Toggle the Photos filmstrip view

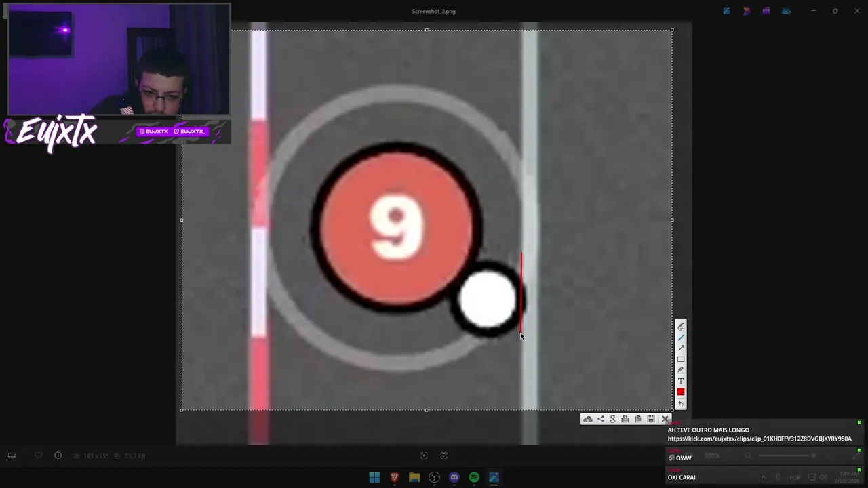(x=12, y=455)
